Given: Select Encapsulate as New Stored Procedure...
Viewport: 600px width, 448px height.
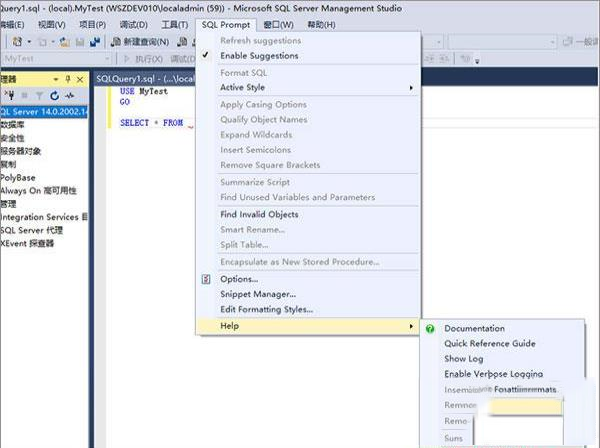Looking at the screenshot, I should tap(300, 262).
